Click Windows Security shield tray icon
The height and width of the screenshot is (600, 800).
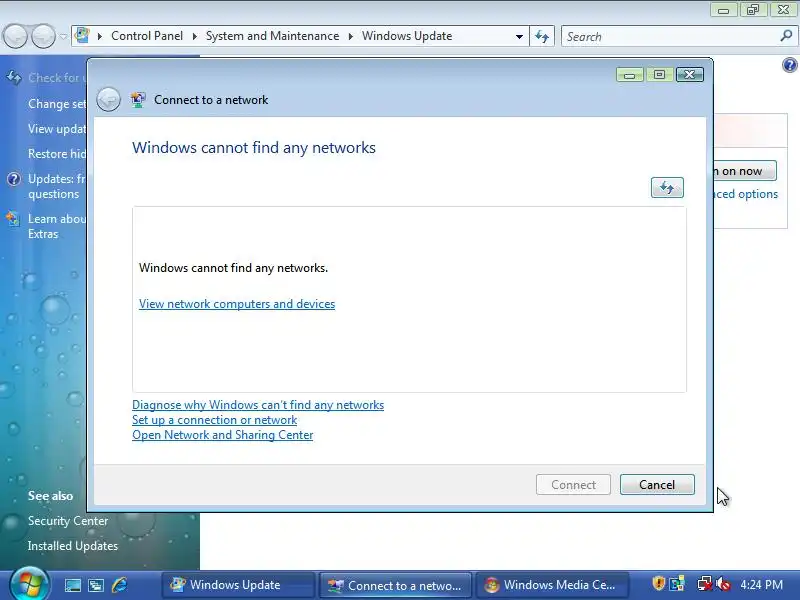coord(659,583)
